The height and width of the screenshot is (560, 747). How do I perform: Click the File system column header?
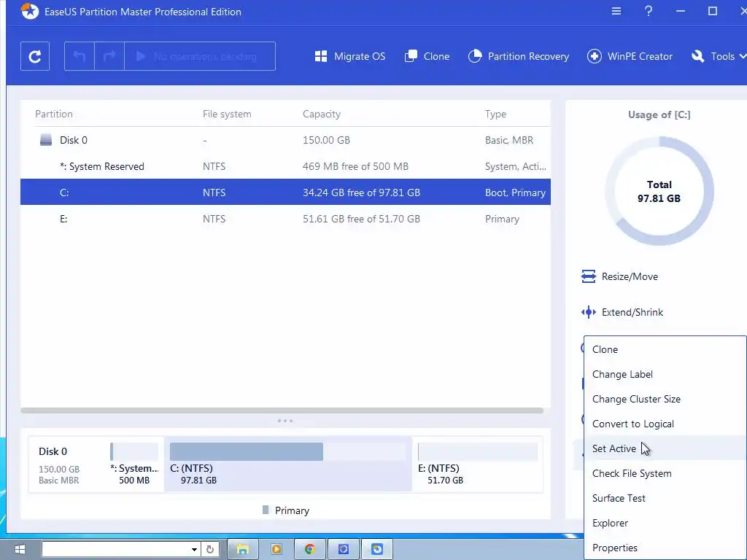(x=227, y=114)
